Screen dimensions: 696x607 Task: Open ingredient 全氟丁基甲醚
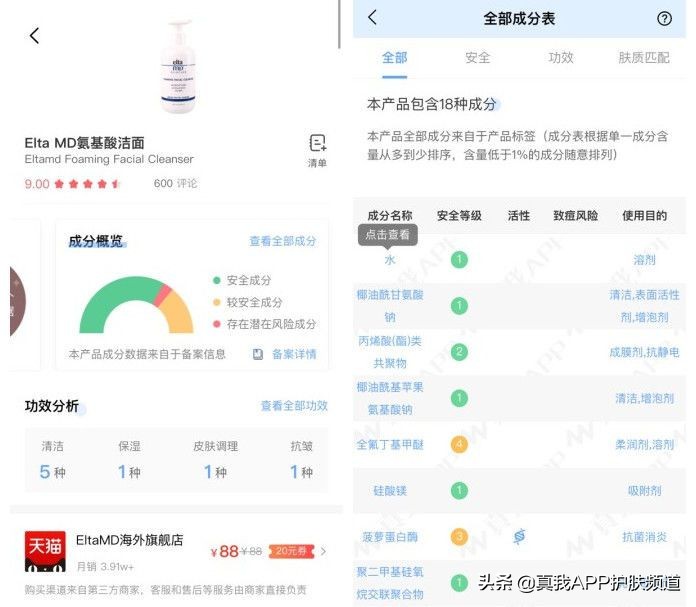pyautogui.click(x=390, y=444)
